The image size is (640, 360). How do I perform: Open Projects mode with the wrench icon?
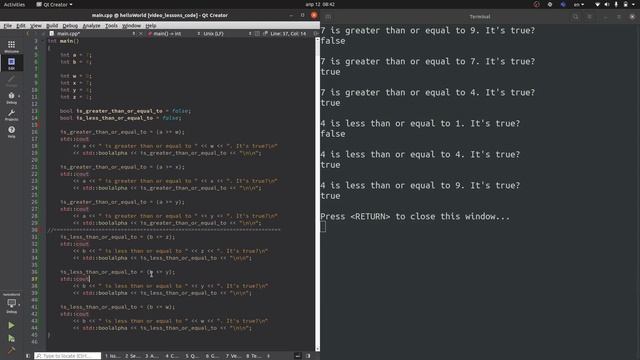[11, 115]
